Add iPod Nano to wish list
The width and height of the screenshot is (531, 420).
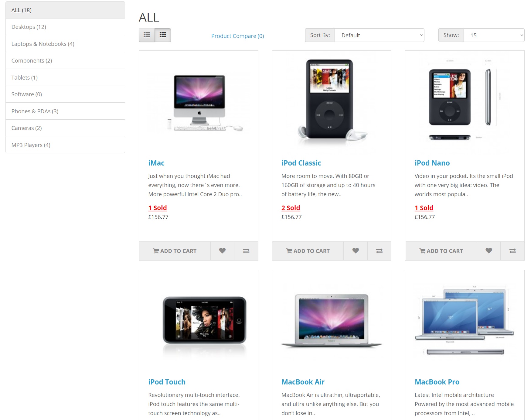488,251
